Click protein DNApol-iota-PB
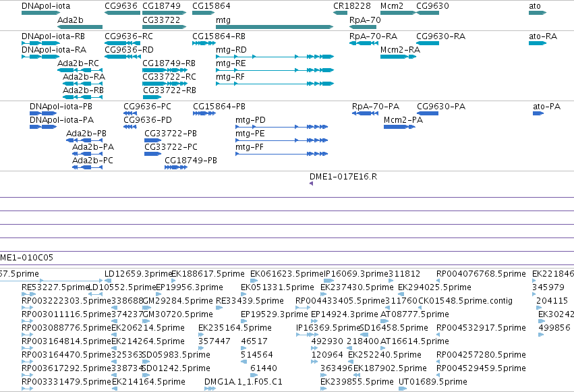574x392 pixels. pos(43,113)
